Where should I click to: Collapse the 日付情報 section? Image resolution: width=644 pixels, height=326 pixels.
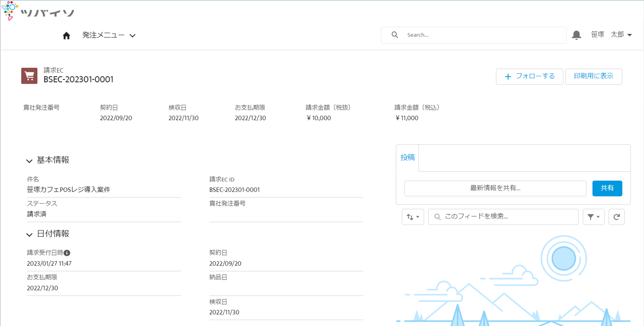(29, 234)
